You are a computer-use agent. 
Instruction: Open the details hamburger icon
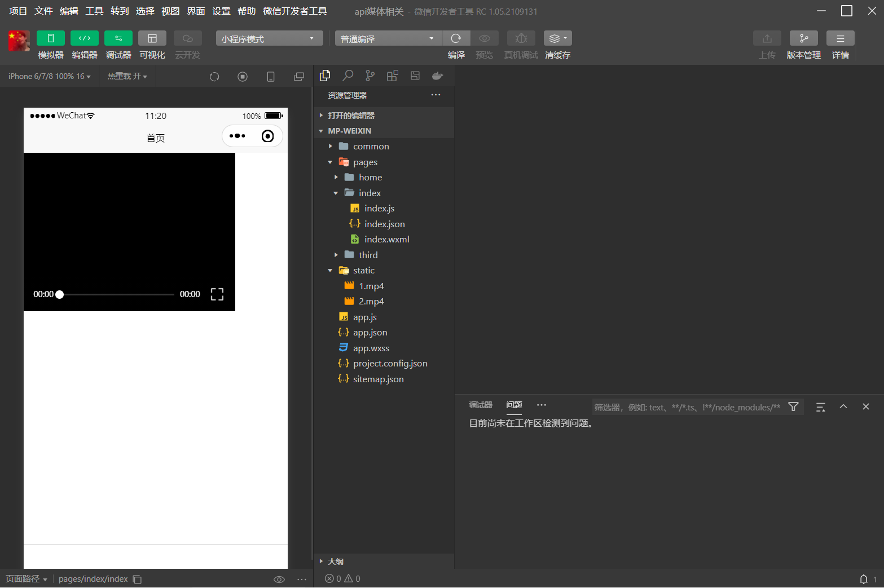coord(841,38)
